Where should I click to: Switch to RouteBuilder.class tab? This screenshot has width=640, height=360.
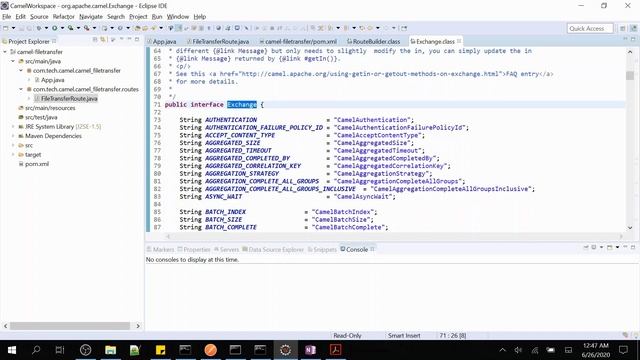373,41
